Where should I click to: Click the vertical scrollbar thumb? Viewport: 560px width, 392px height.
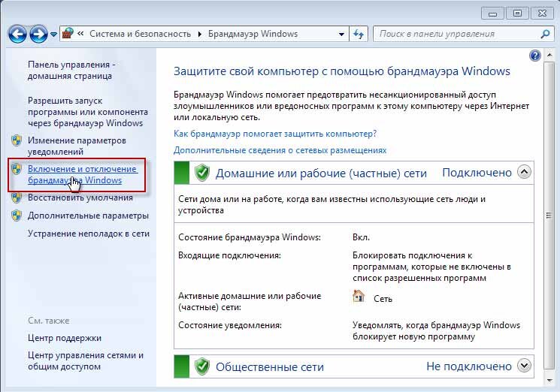tap(549, 216)
